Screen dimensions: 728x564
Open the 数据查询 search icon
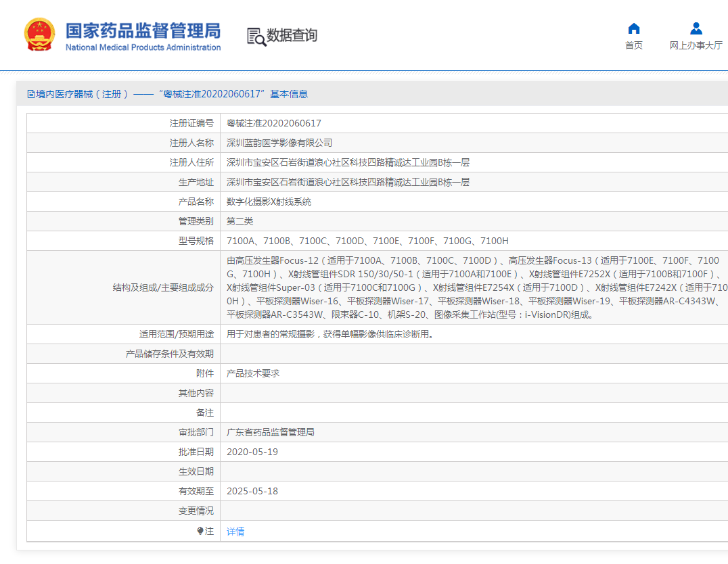point(256,37)
